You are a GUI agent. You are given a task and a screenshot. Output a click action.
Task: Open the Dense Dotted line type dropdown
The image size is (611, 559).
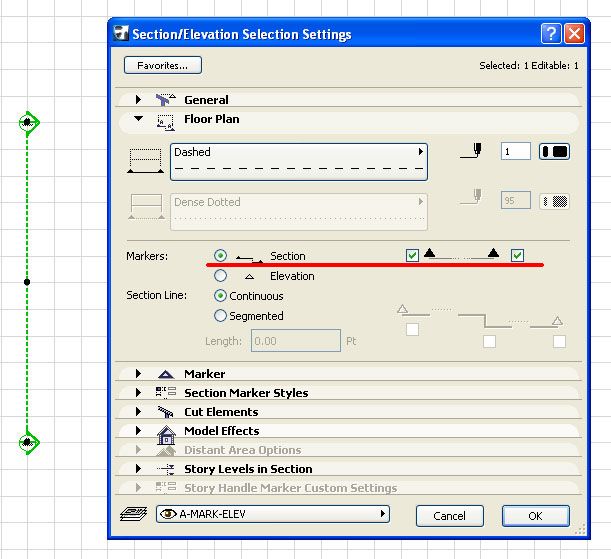click(299, 212)
